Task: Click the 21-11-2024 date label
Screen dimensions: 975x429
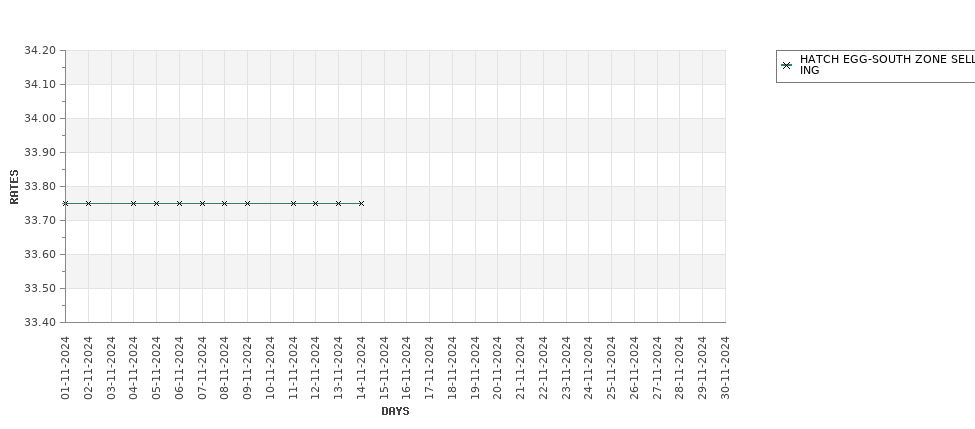Action: click(x=520, y=367)
